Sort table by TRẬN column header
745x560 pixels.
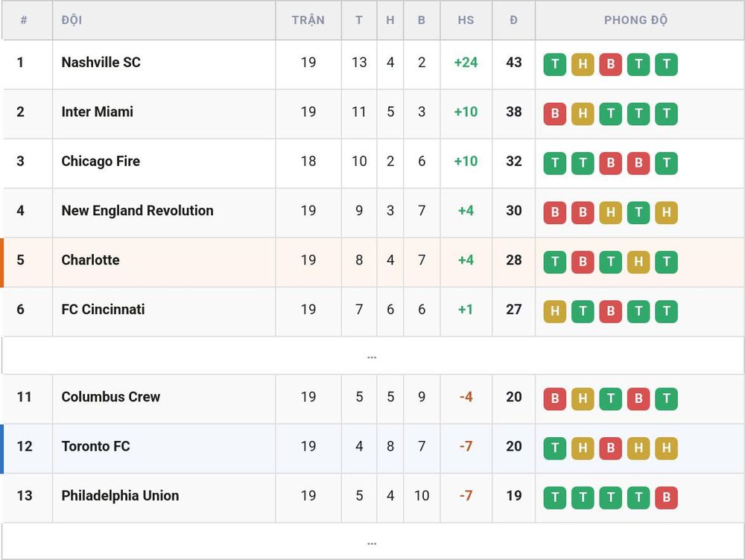click(x=308, y=20)
